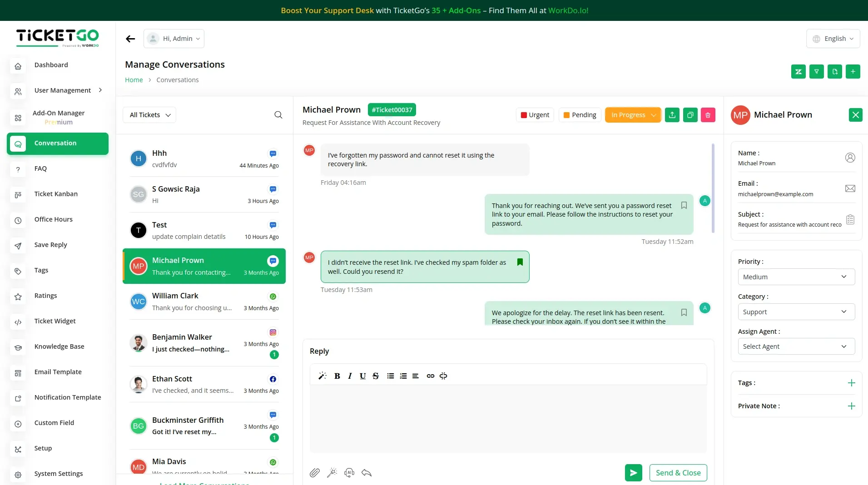Click the red Urgent priority badge

point(535,115)
